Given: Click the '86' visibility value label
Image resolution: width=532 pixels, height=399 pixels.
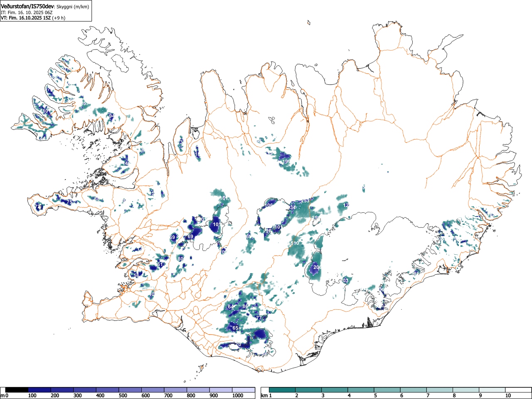Looking at the screenshot, I should pyautogui.click(x=245, y=306).
